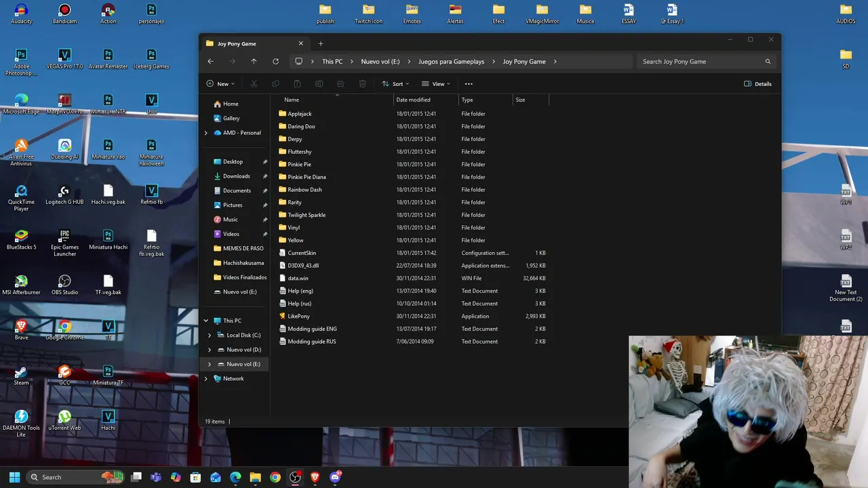
Task: Go back using the Back arrow
Action: [x=210, y=62]
